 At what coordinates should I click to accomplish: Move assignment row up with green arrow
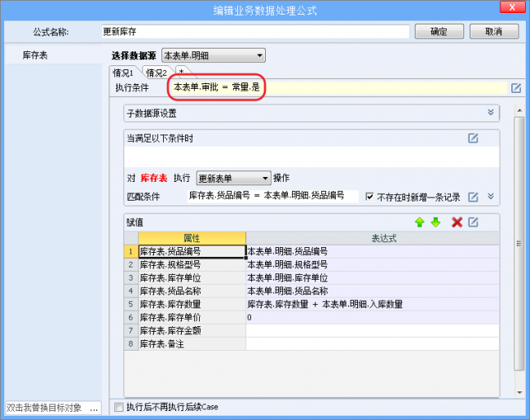coord(419,222)
